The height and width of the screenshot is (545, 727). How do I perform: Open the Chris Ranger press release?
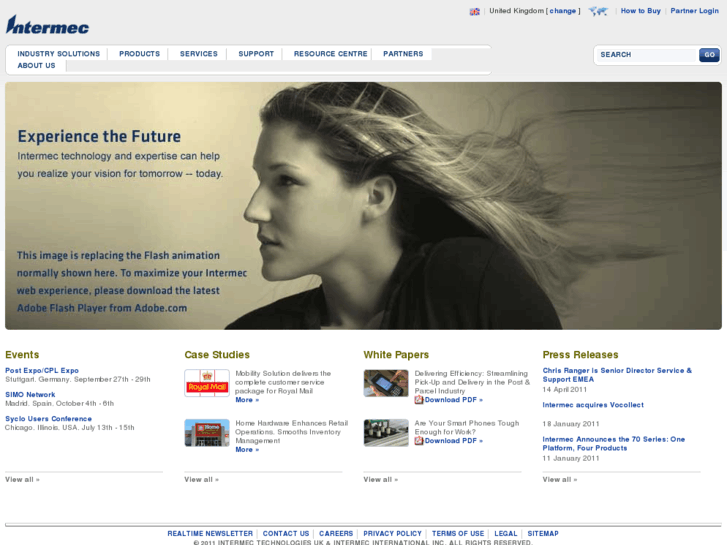(x=617, y=375)
